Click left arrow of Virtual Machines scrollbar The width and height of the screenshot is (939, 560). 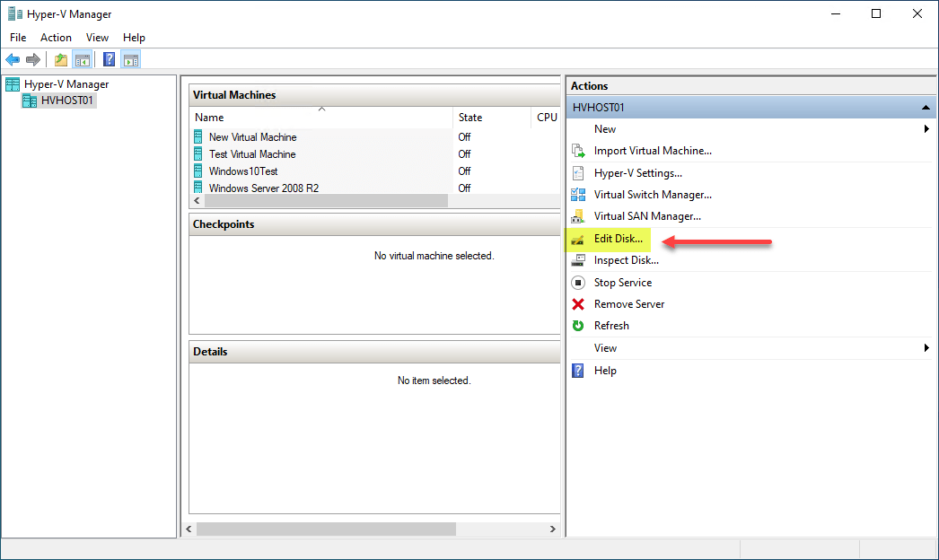(x=197, y=201)
